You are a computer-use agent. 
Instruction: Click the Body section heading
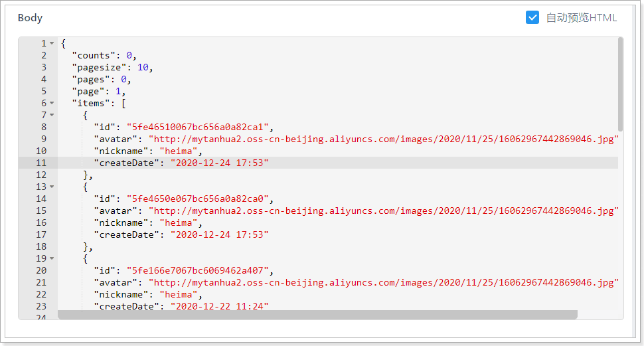coord(30,18)
